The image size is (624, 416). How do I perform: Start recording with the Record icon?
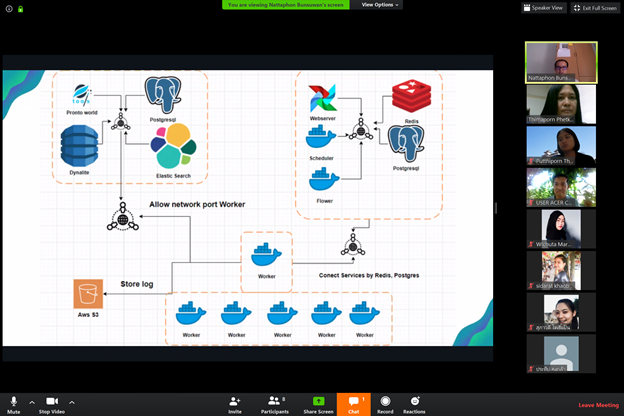(385, 401)
